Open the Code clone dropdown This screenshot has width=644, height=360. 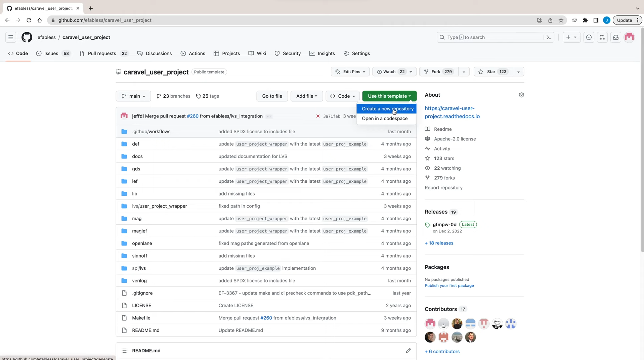point(342,96)
